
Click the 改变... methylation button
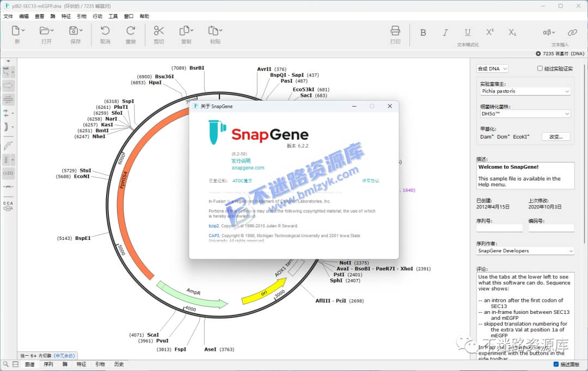[556, 137]
